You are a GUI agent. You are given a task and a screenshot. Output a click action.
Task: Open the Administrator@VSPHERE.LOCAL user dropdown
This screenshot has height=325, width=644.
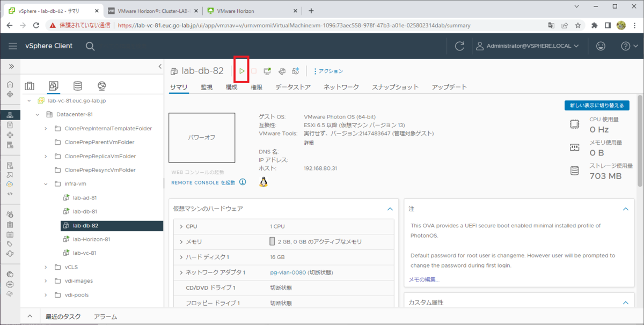pos(528,46)
